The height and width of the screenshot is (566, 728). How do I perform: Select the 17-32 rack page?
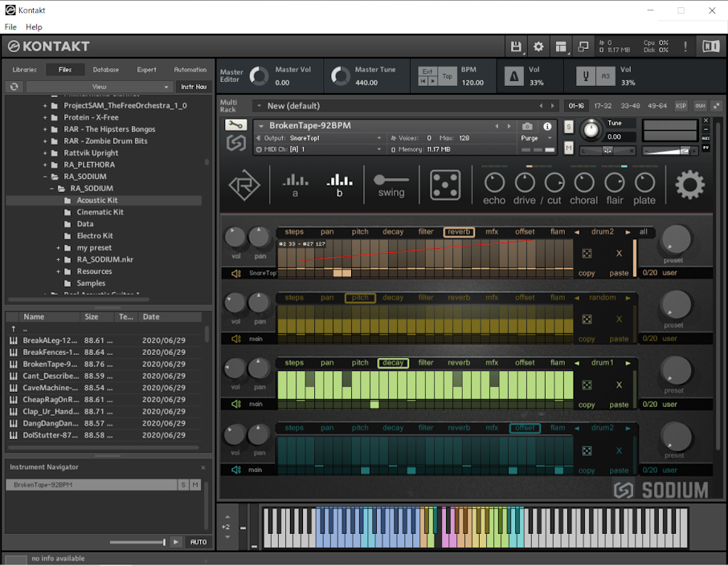click(603, 106)
